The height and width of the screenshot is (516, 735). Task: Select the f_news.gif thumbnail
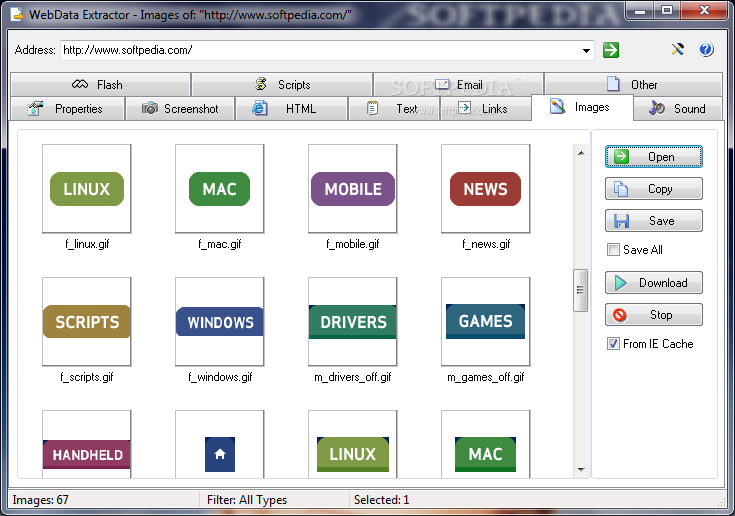pos(486,188)
